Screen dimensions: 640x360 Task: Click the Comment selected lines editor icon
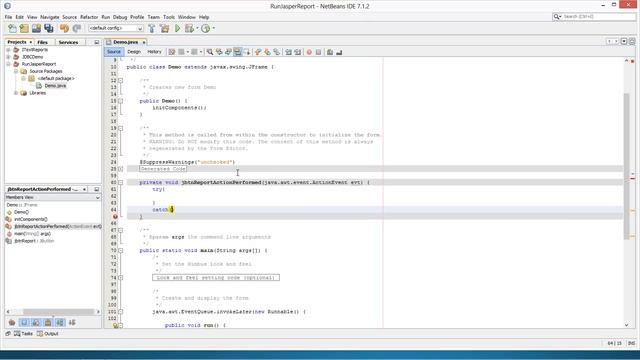pyautogui.click(x=330, y=52)
